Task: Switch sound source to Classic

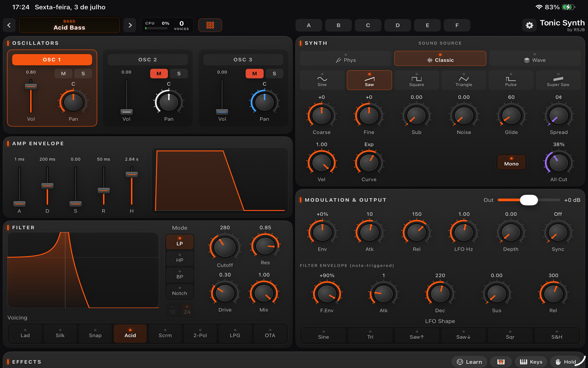Action: pos(440,58)
